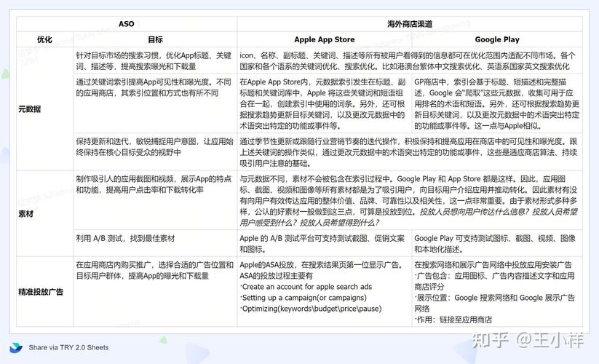Viewport: 599px width, 364px height.
Task: Click the cell starting 'Apple 的 A/B 测试平台'
Action: click(325, 243)
